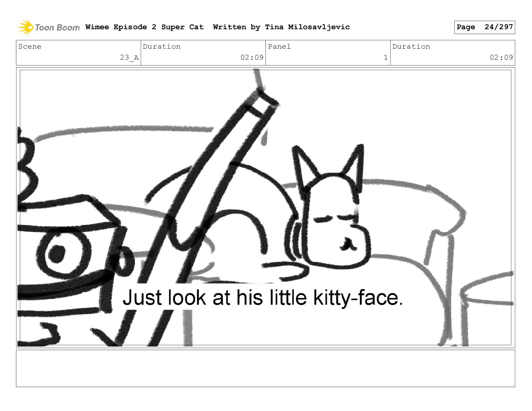
Task: Click panel number '1'
Action: [x=386, y=58]
